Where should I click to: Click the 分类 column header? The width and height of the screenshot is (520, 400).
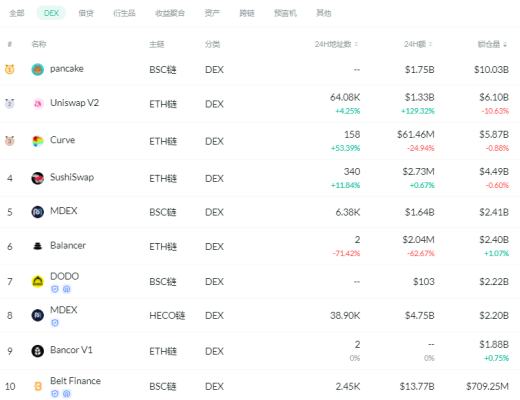[212, 44]
